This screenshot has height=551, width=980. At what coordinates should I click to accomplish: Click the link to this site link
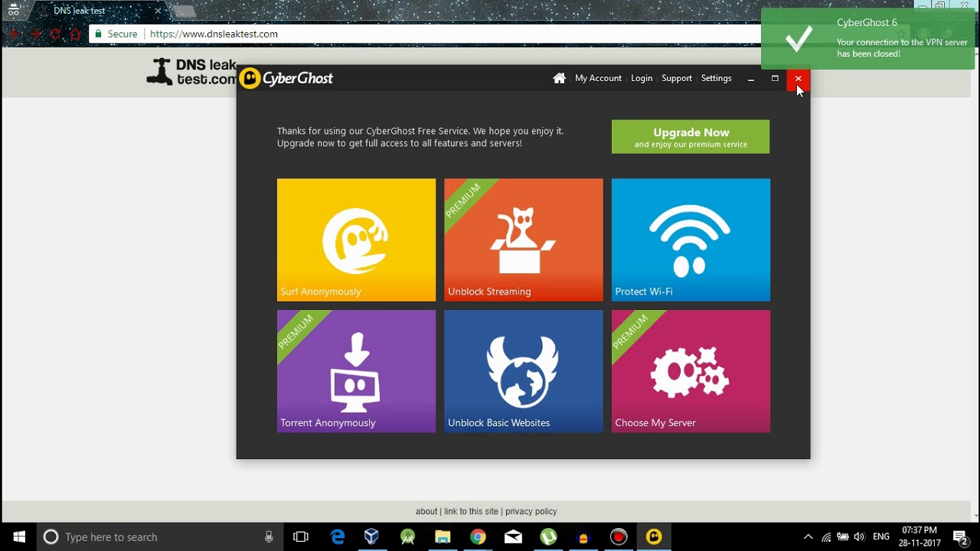tap(471, 511)
